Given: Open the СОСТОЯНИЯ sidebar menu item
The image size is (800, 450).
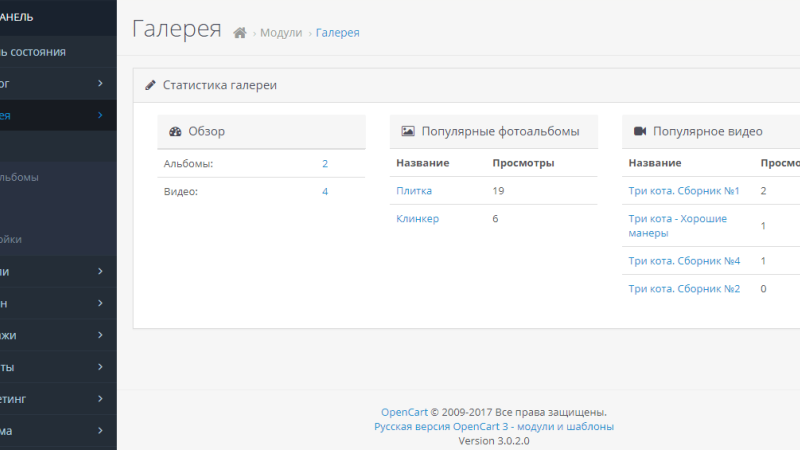Looking at the screenshot, I should coord(58,52).
